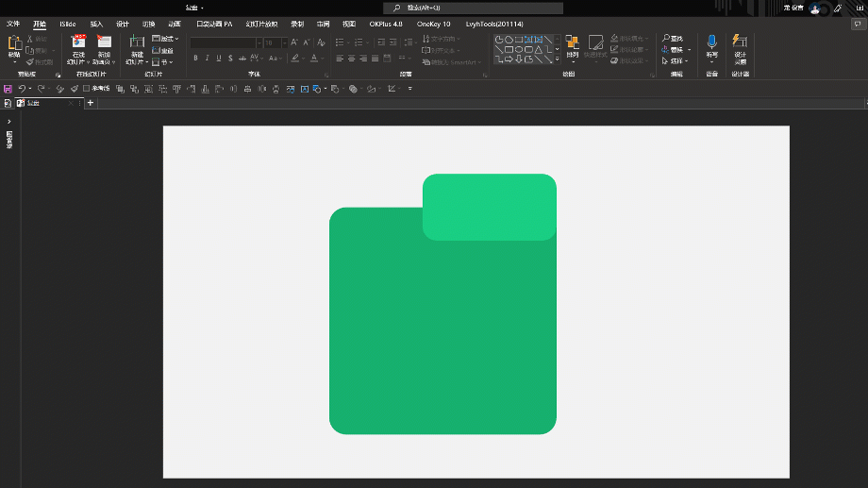
Task: Click the decrease font size icon
Action: [x=306, y=42]
